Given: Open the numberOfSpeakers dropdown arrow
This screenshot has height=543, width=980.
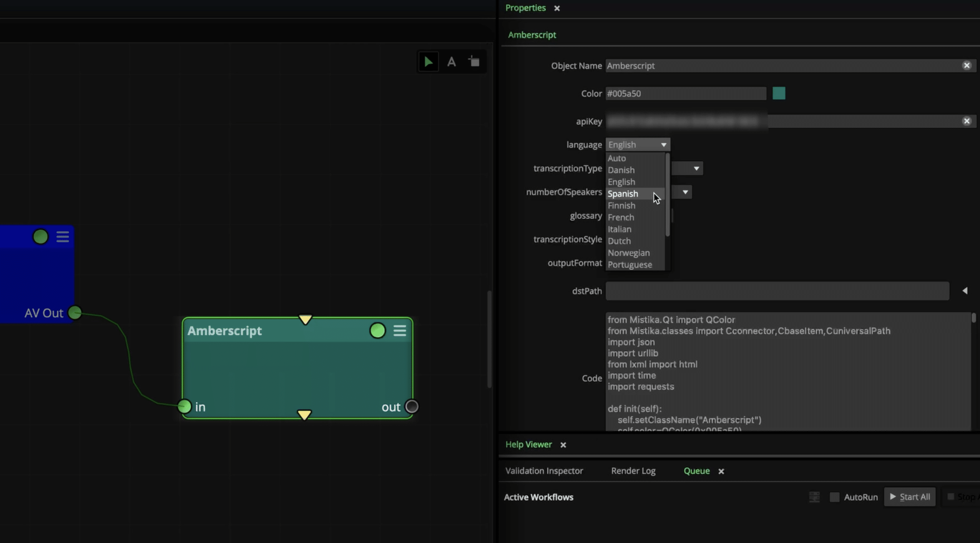Looking at the screenshot, I should pyautogui.click(x=685, y=192).
